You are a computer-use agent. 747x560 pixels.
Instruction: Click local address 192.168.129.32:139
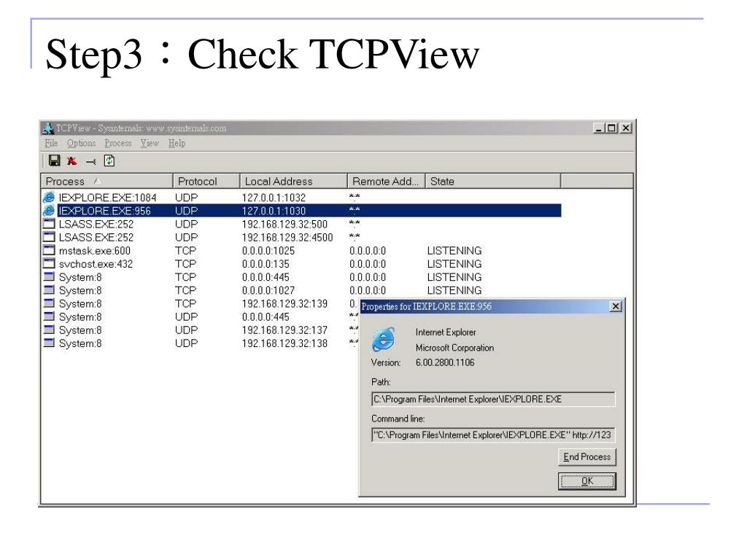(285, 304)
